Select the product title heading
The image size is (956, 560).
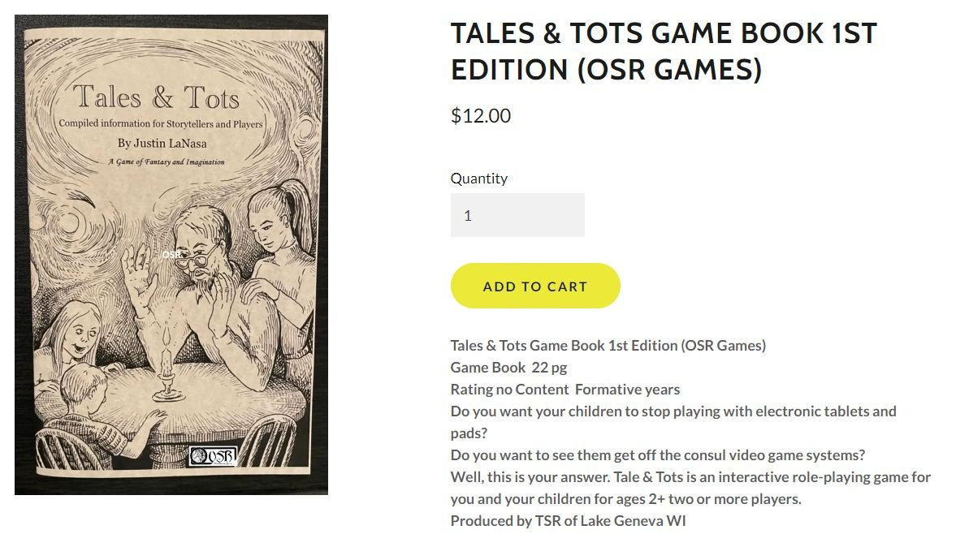664,51
